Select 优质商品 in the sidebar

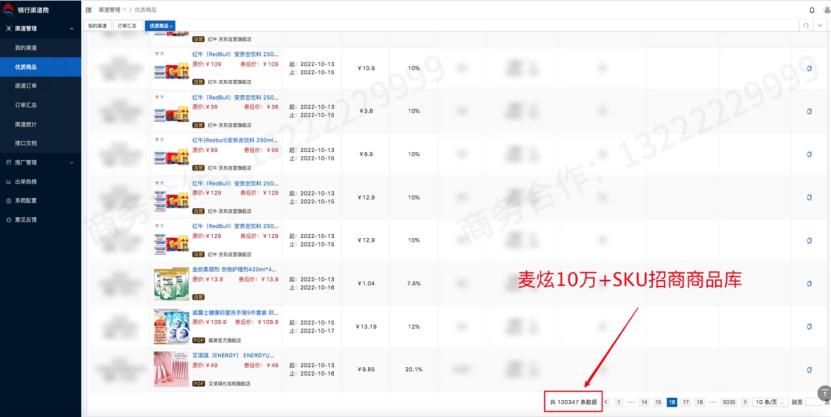[40, 67]
